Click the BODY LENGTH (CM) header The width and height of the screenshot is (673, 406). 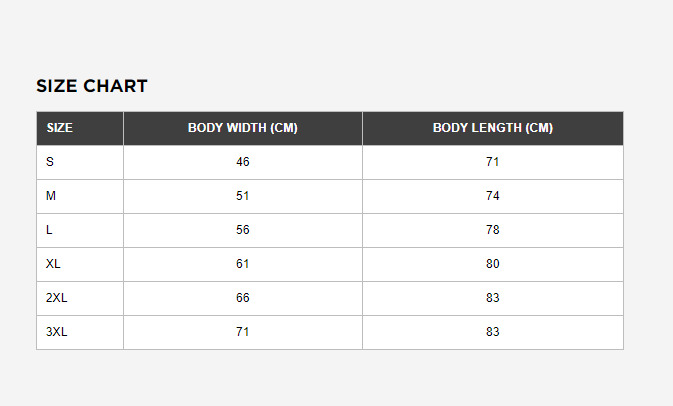point(493,128)
